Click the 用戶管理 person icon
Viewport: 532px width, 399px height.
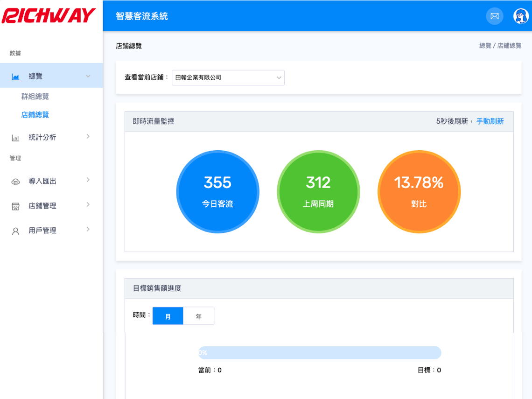15,231
